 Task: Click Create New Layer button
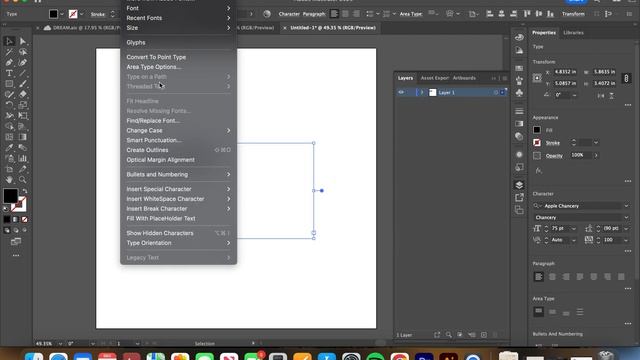click(484, 335)
